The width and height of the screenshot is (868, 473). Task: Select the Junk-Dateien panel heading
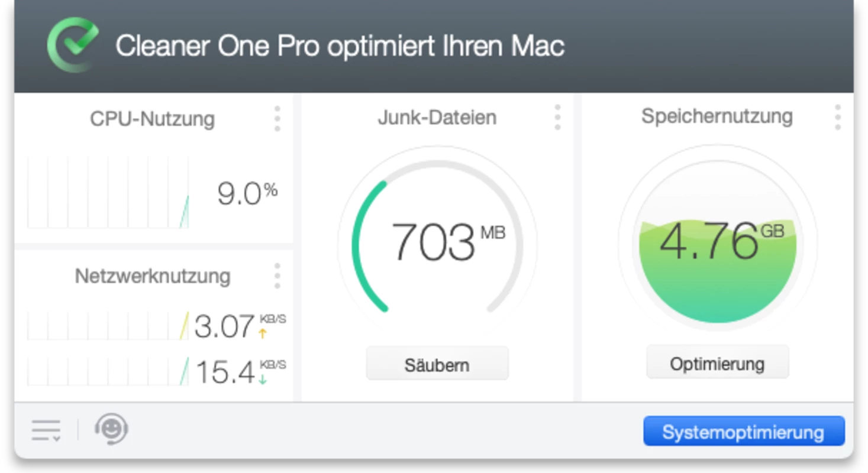[x=437, y=117]
